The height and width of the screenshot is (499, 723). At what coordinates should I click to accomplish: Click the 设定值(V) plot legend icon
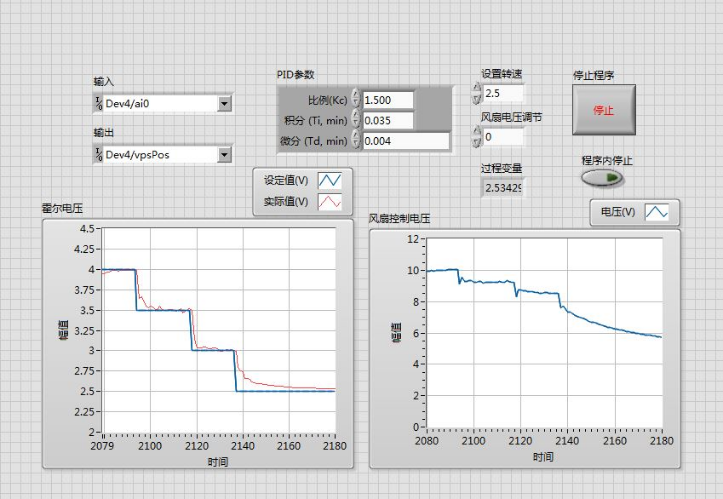[329, 181]
